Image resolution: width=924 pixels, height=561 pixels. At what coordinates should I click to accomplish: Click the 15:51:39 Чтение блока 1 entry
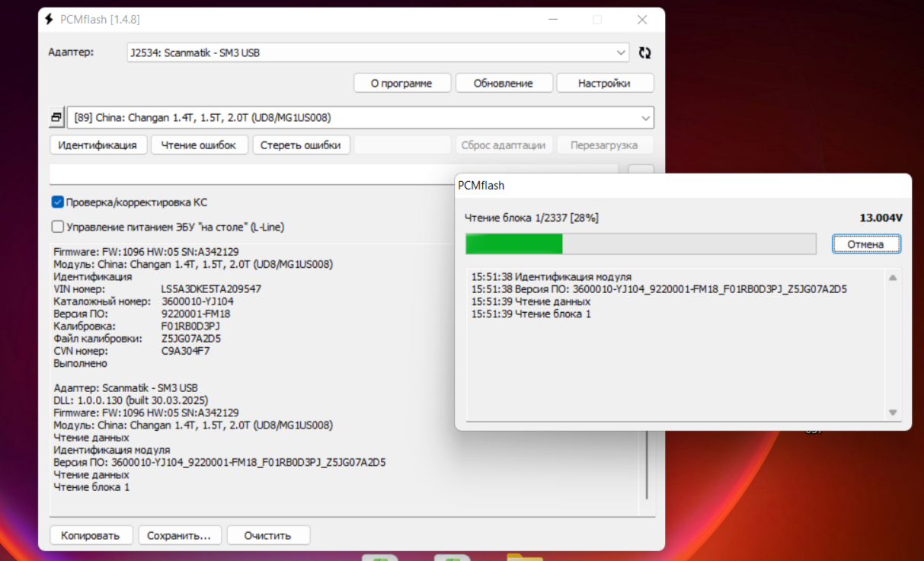(531, 314)
